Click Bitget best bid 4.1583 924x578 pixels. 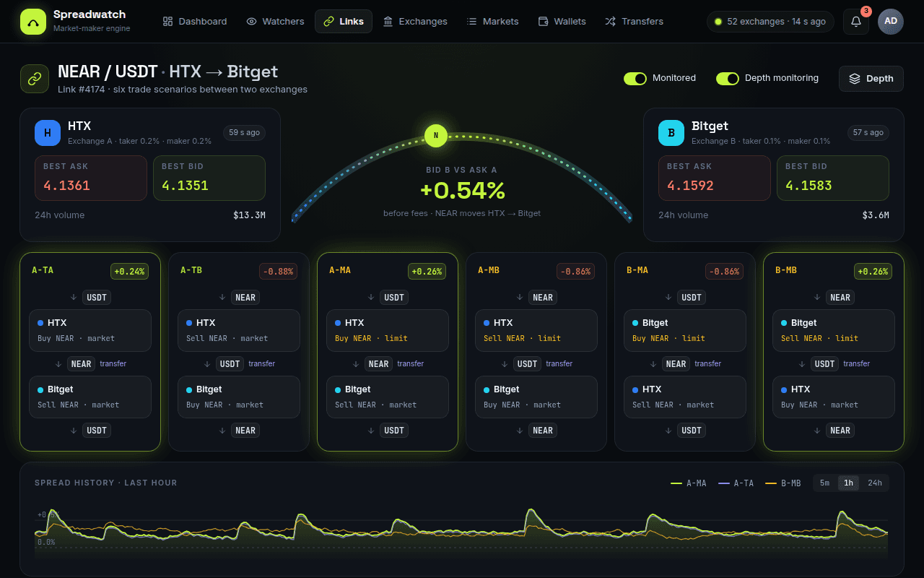(833, 178)
